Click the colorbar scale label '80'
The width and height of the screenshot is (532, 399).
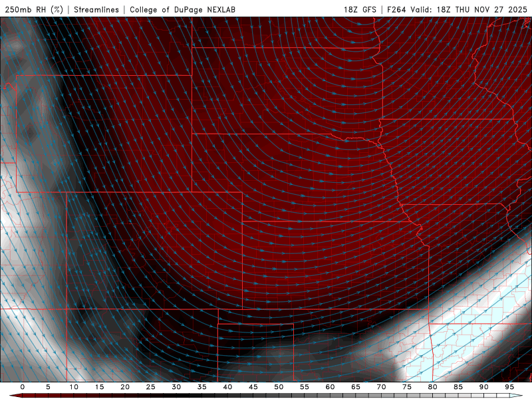click(433, 387)
